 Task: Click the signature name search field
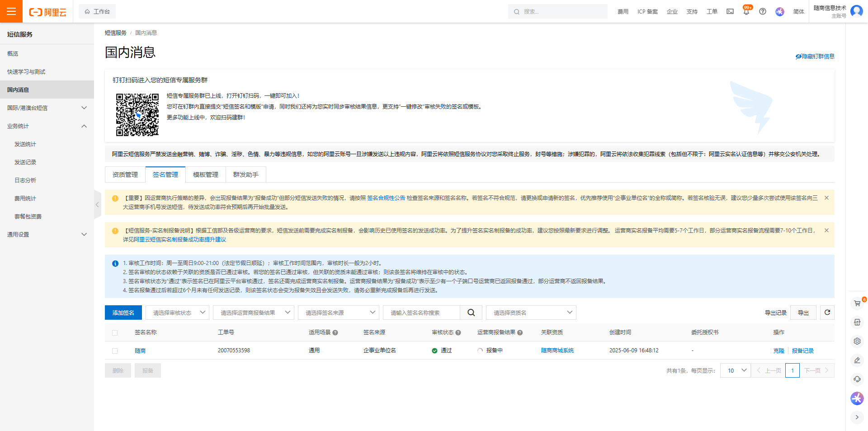[421, 313]
